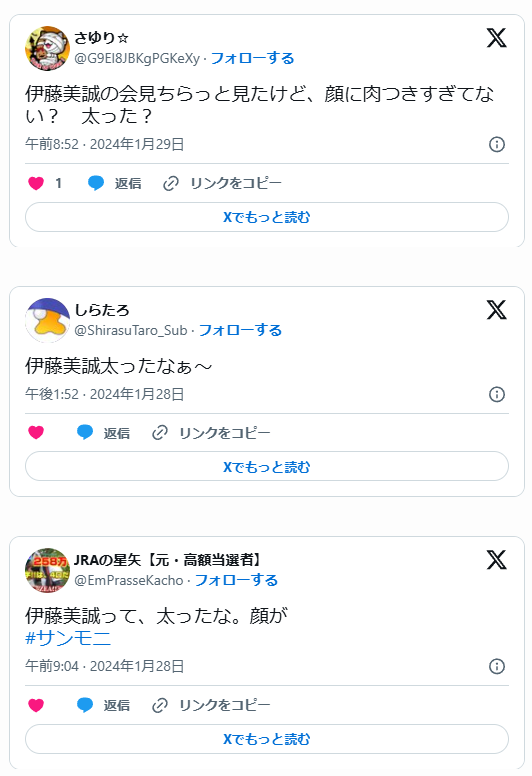The width and height of the screenshot is (532, 776).
Task: Open JRAの星矢's profile avatar image
Action: pos(47,570)
